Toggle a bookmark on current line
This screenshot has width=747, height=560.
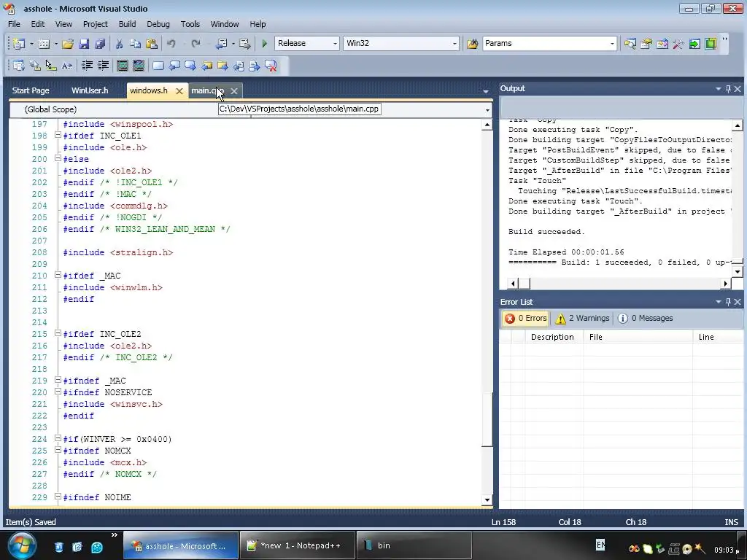158,66
